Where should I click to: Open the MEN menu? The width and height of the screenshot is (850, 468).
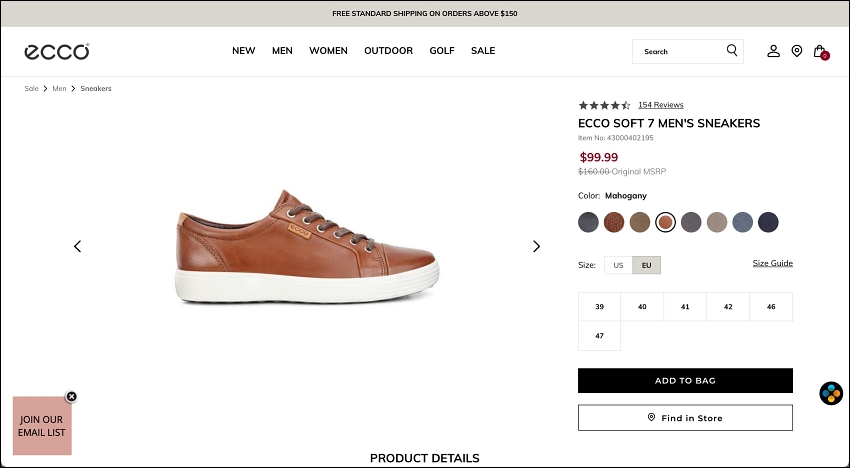click(x=282, y=50)
